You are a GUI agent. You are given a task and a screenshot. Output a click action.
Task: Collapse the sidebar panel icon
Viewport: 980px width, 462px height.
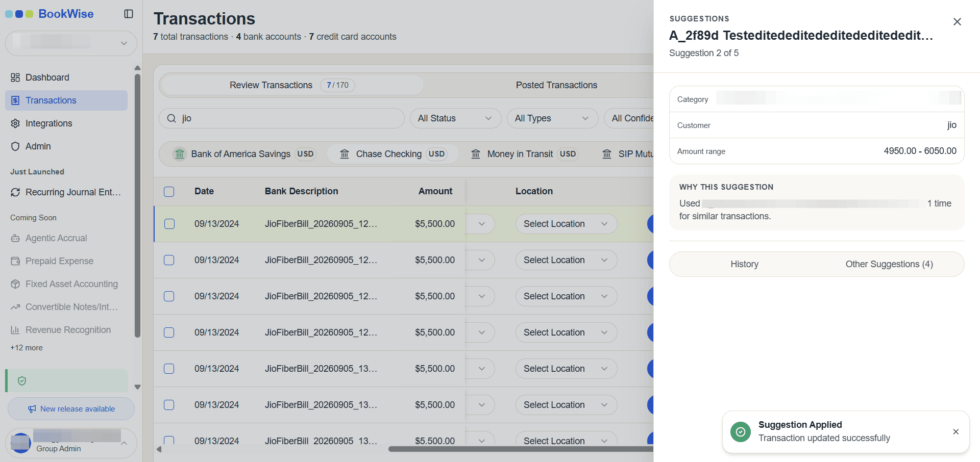[x=129, y=14]
